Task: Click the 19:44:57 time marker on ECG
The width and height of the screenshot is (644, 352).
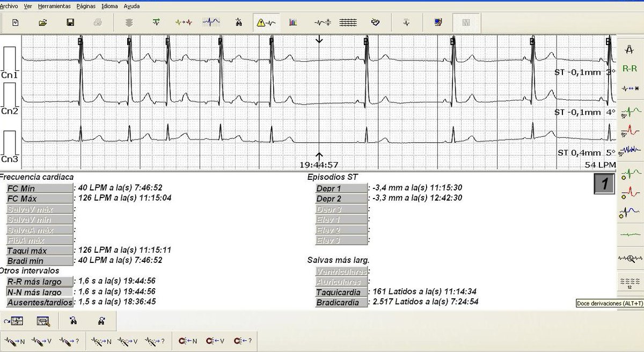Action: 319,164
